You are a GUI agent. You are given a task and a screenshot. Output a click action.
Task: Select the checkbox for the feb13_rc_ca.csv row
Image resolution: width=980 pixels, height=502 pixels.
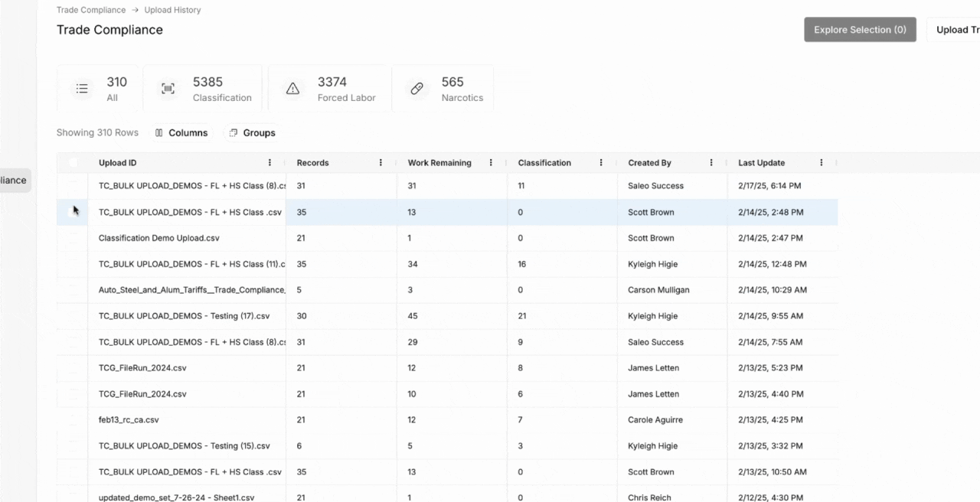click(x=73, y=420)
